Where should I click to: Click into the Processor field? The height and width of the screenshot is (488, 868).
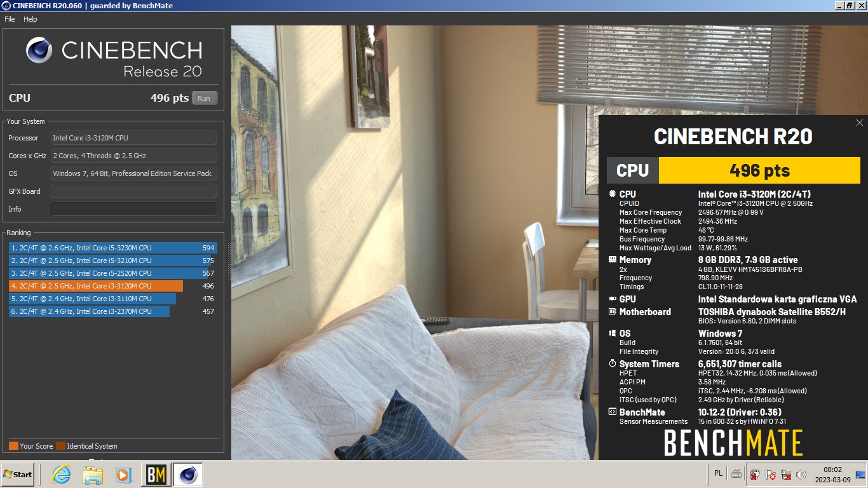click(x=133, y=138)
